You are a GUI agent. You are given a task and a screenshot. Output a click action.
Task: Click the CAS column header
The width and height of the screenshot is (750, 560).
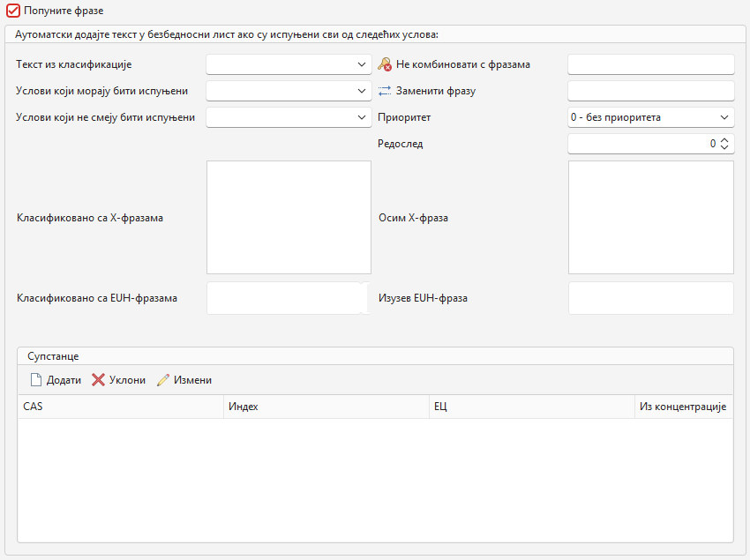click(x=121, y=407)
